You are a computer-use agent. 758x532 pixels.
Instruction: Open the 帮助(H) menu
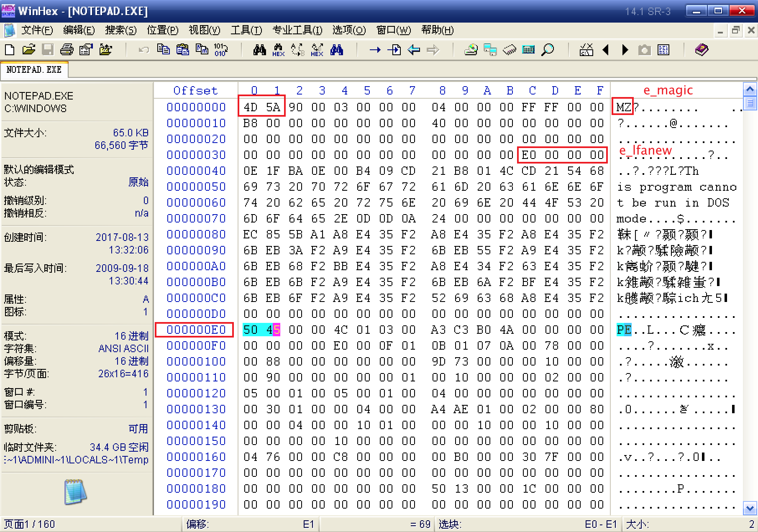(x=437, y=30)
